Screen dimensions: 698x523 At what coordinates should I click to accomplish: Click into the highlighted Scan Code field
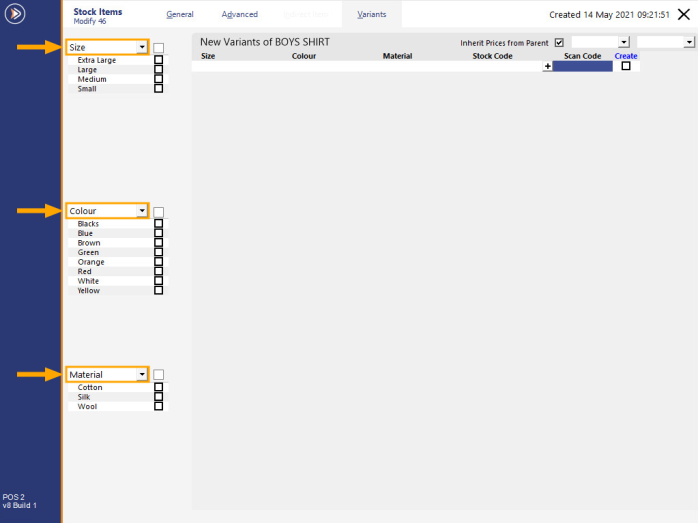point(582,66)
